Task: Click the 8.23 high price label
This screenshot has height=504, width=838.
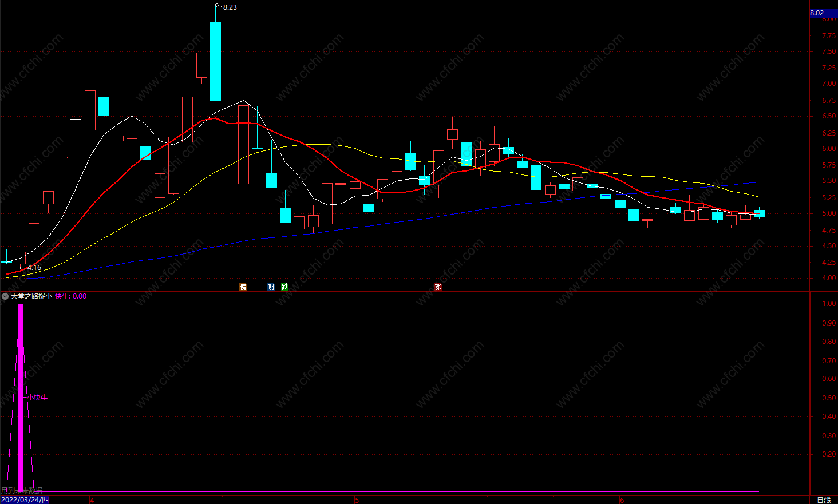Action: (230, 7)
